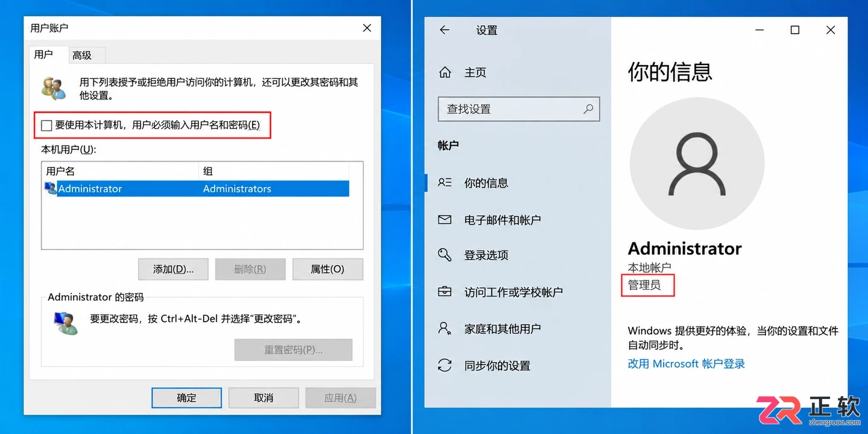Click the key icon for 登录选项
The image size is (868, 434).
[445, 255]
